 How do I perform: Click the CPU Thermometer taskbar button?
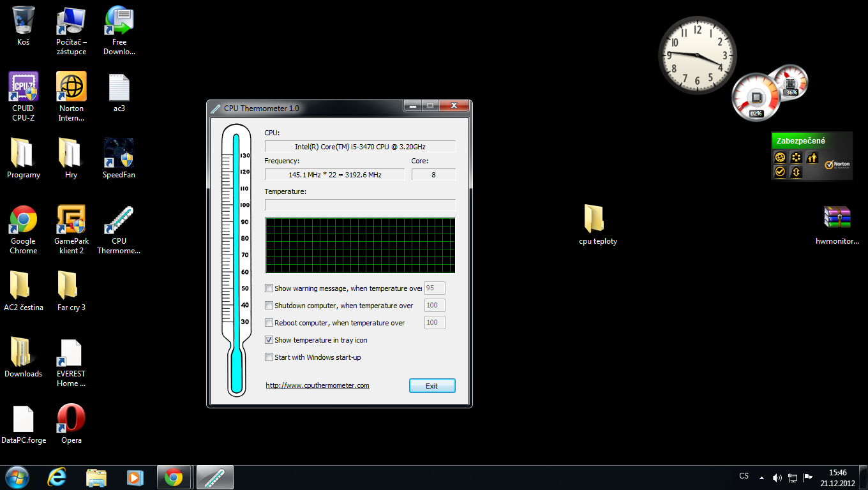pyautogui.click(x=214, y=477)
